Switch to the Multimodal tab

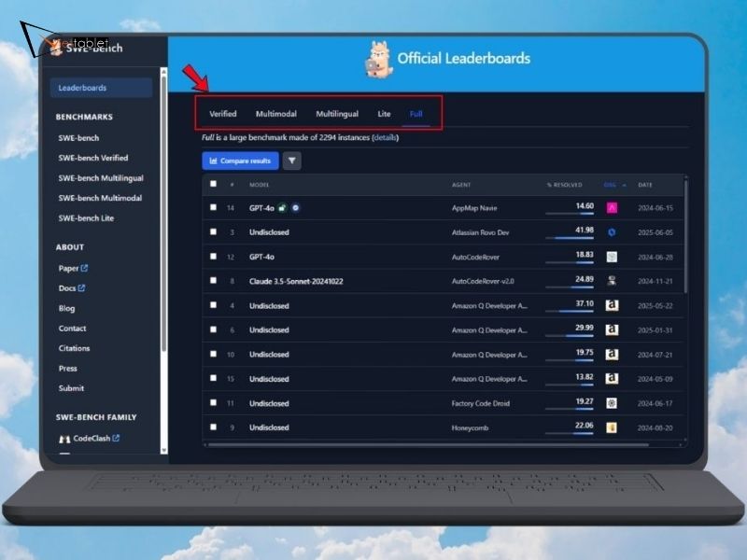(x=276, y=114)
